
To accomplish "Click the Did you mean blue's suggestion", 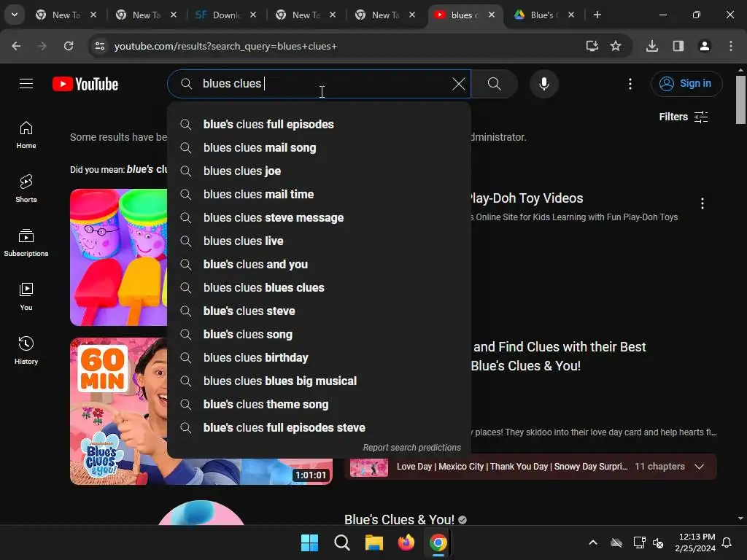I will click(147, 169).
